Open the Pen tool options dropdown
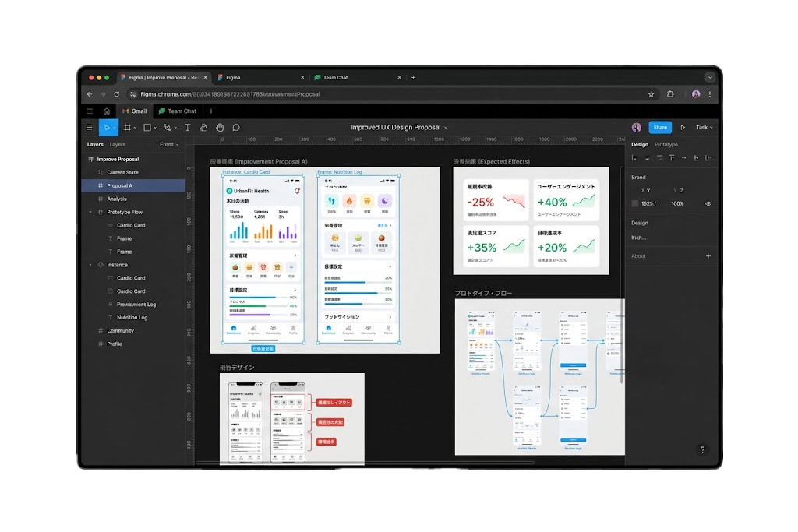This screenshot has height=532, width=798. (x=175, y=128)
